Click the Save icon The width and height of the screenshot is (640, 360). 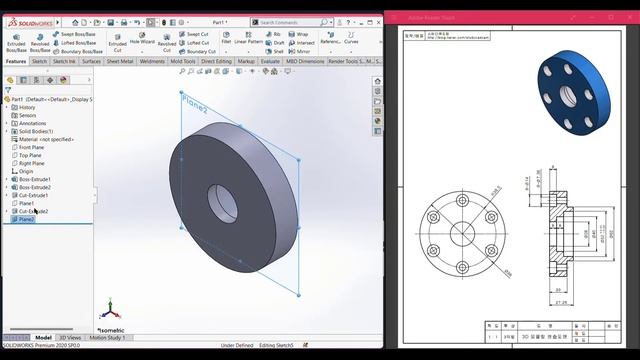tap(111, 22)
